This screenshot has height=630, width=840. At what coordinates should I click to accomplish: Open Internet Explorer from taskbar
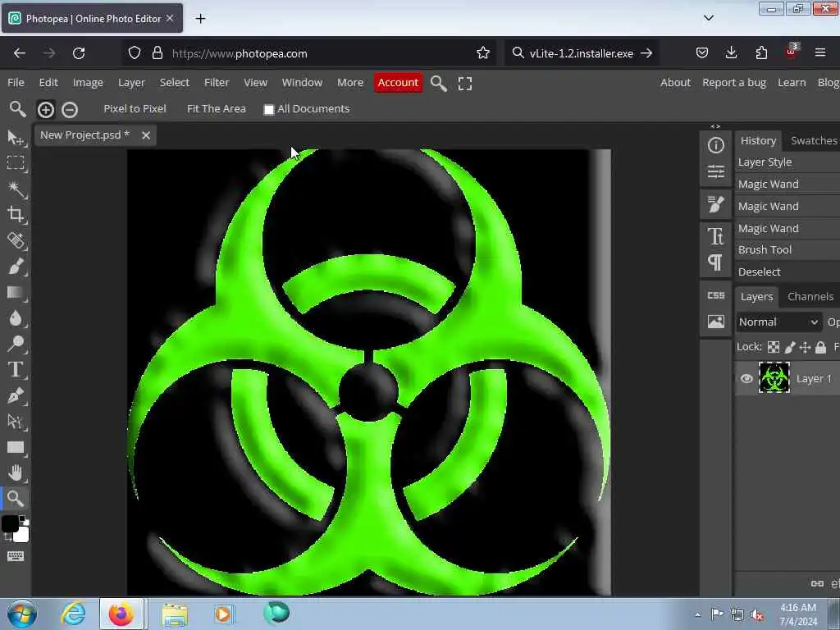point(73,614)
